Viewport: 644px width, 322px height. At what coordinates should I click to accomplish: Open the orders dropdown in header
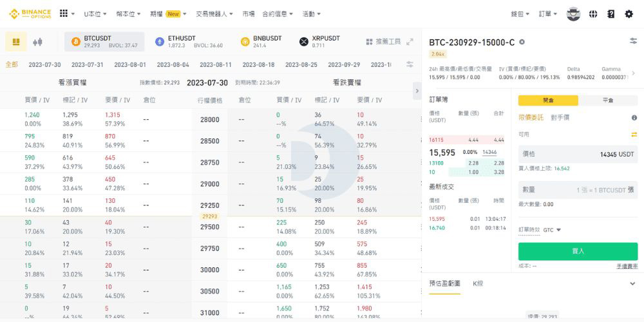click(548, 14)
